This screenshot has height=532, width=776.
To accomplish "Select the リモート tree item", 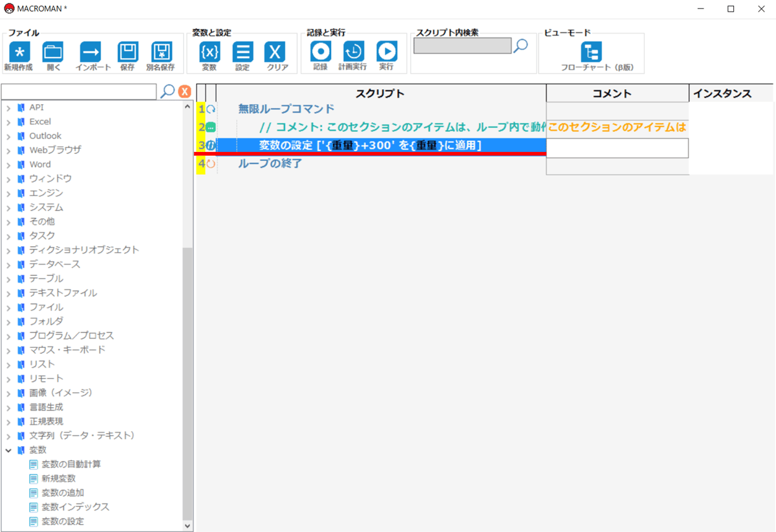I will click(46, 378).
